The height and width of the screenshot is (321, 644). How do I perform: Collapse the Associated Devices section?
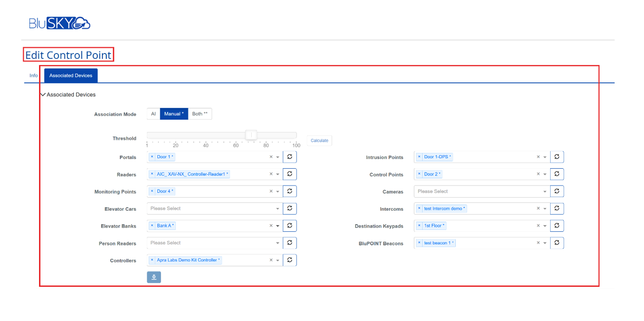click(x=43, y=95)
